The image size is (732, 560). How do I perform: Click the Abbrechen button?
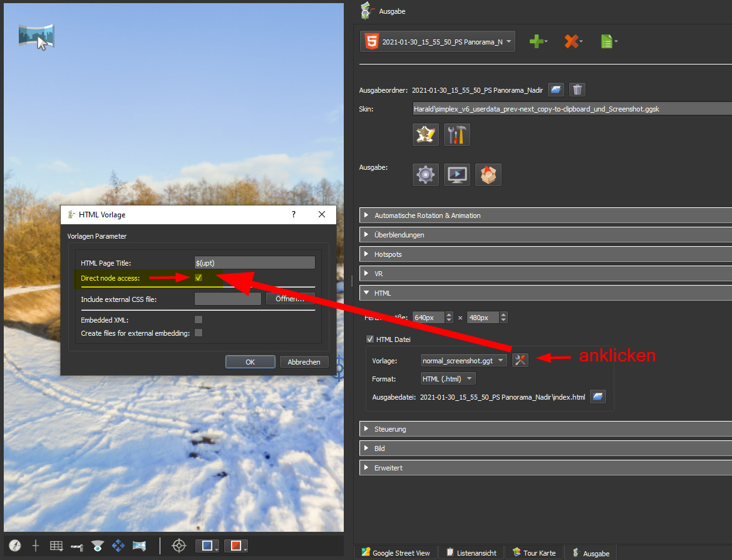[304, 362]
